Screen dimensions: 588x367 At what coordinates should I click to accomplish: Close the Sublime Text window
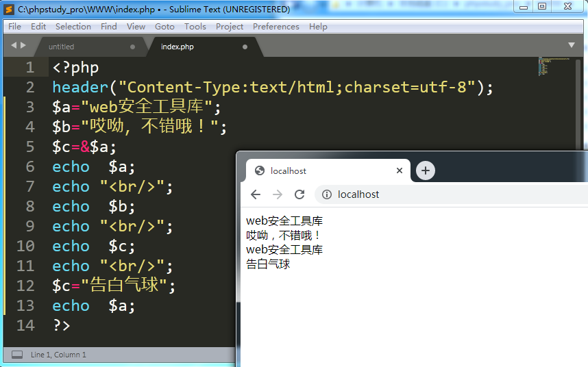tap(567, 6)
